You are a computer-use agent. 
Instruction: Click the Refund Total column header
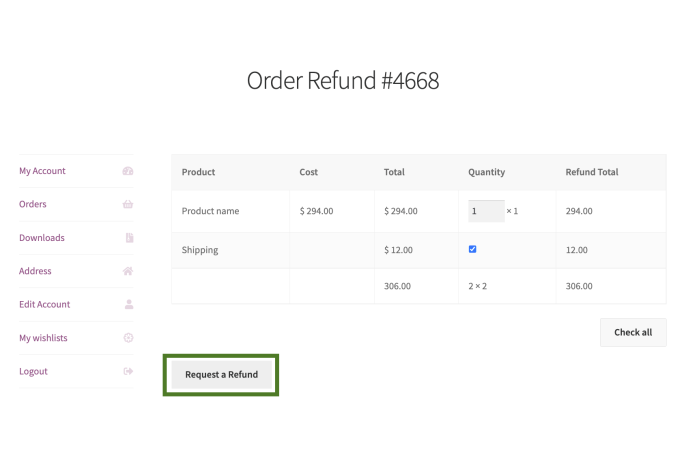click(592, 172)
